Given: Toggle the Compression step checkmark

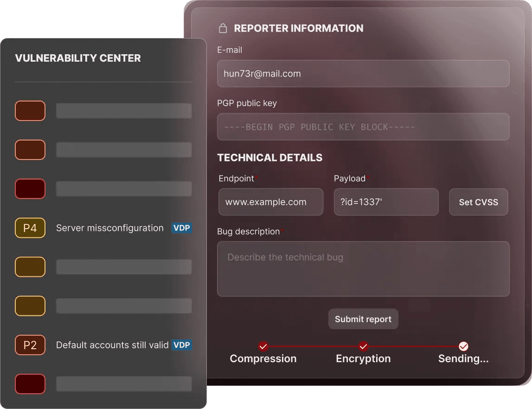Looking at the screenshot, I should [x=263, y=346].
